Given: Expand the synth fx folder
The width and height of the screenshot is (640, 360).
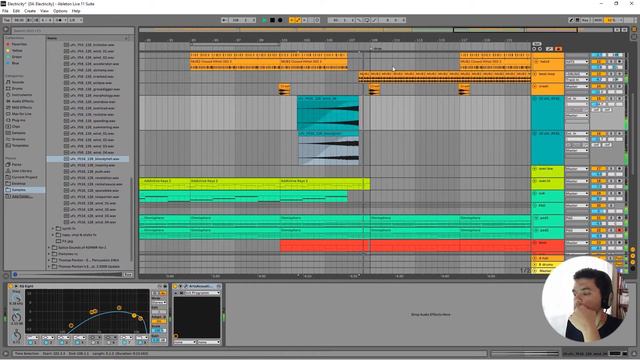Looking at the screenshot, I should tap(53, 229).
